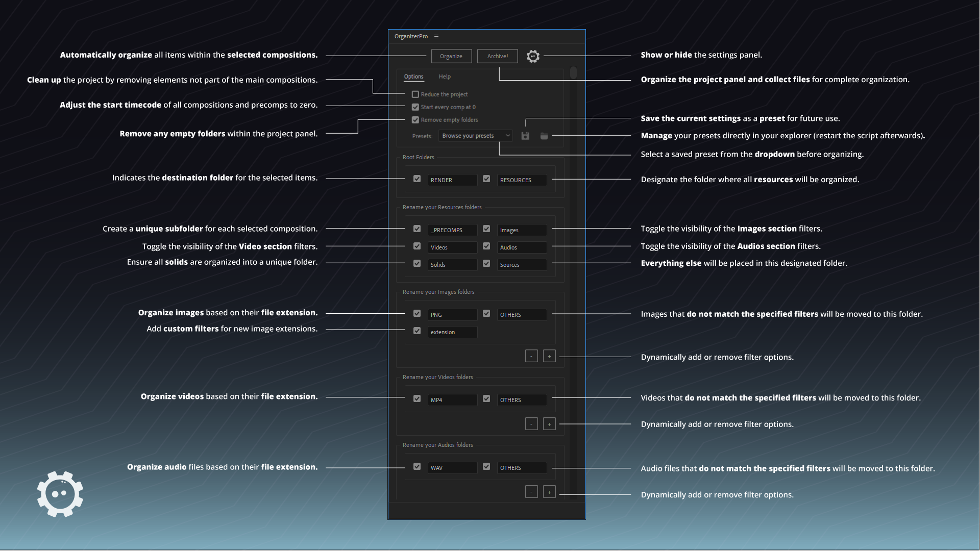Add an Images filter with plus

[x=549, y=356]
